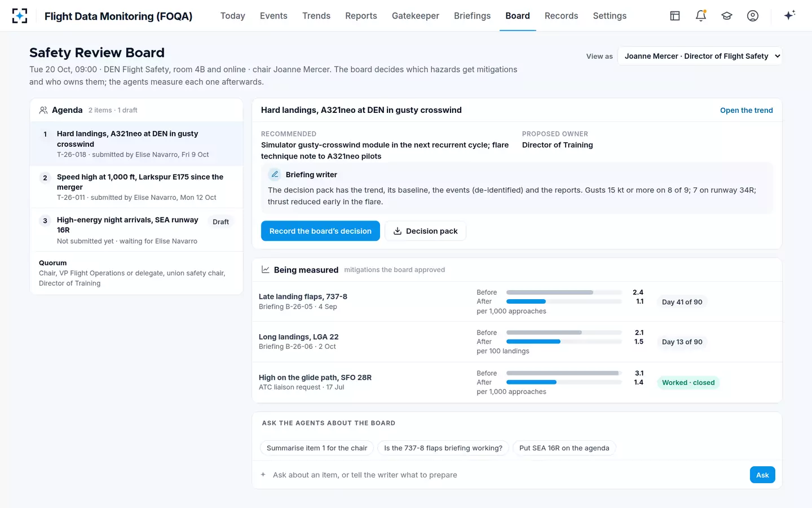This screenshot has width=812, height=508.
Task: Click the people icon beside Agenda
Action: coord(43,110)
